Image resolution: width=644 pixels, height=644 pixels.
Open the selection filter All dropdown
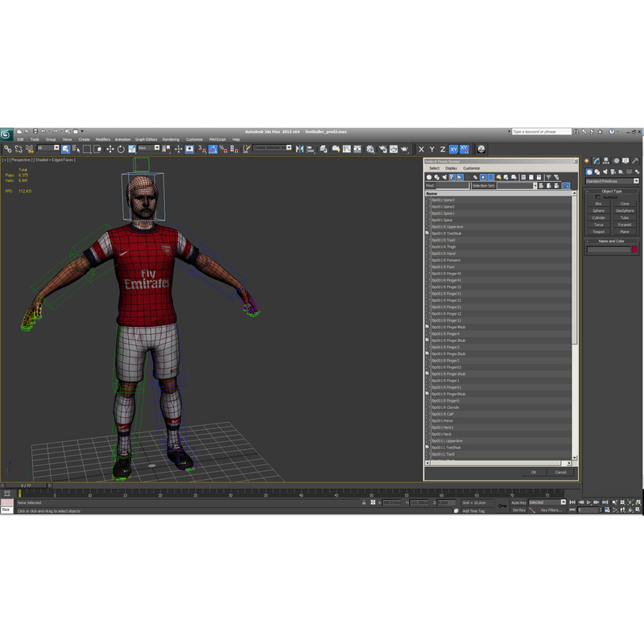pyautogui.click(x=48, y=148)
